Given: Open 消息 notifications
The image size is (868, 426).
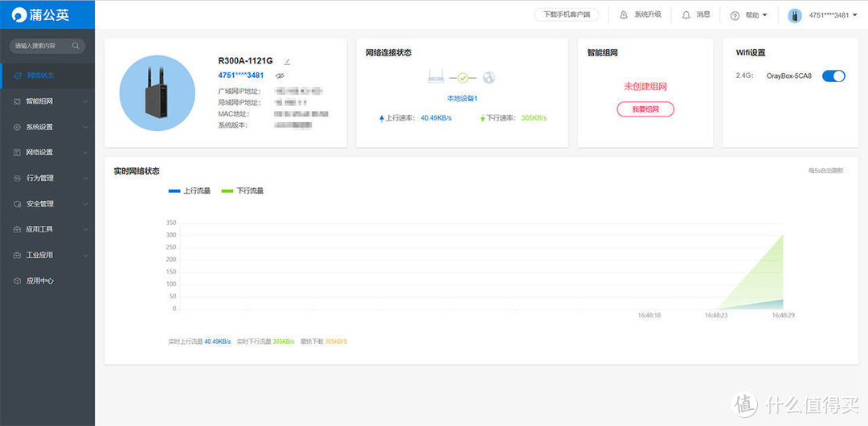Looking at the screenshot, I should [x=703, y=15].
